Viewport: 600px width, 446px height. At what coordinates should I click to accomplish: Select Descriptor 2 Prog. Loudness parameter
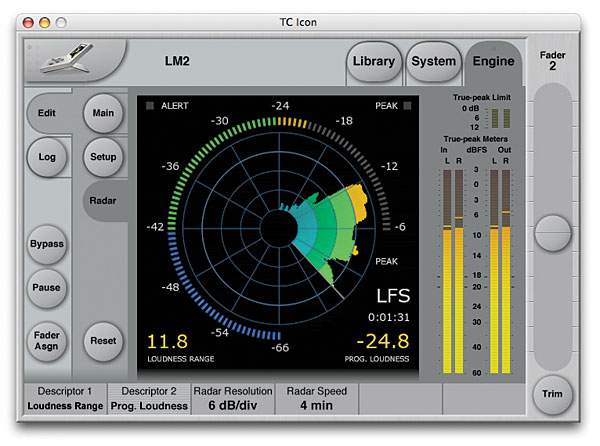coord(149,399)
